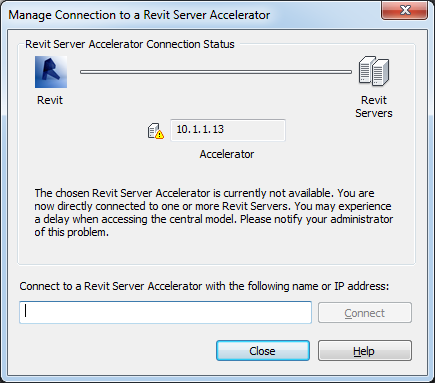Click the 'Revit Servers' label
Screen dimensions: 435x383
pyautogui.click(x=374, y=107)
